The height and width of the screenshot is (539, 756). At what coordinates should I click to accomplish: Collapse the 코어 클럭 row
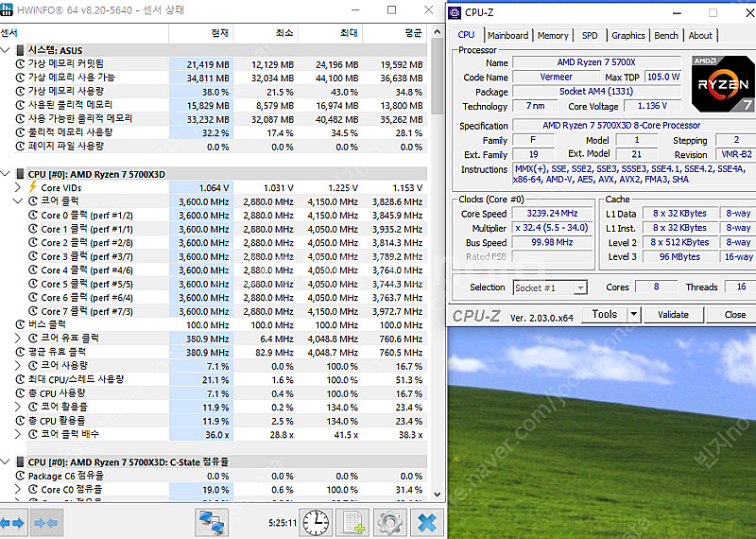point(18,201)
